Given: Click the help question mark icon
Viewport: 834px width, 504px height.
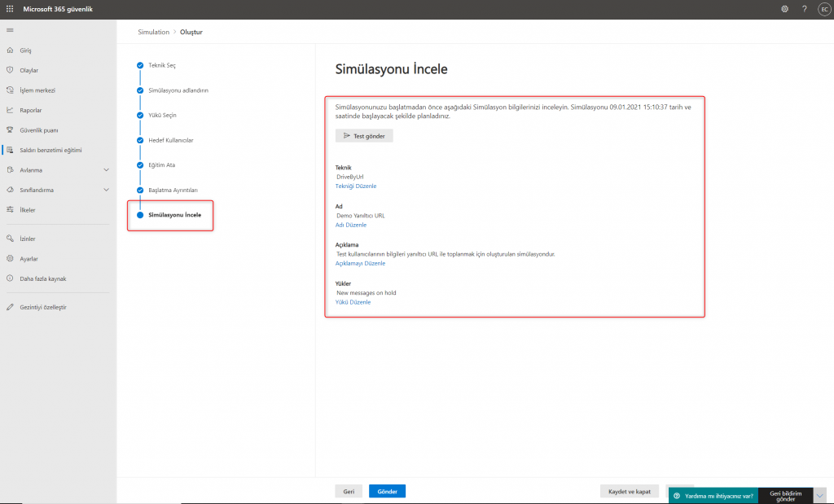Looking at the screenshot, I should point(804,9).
